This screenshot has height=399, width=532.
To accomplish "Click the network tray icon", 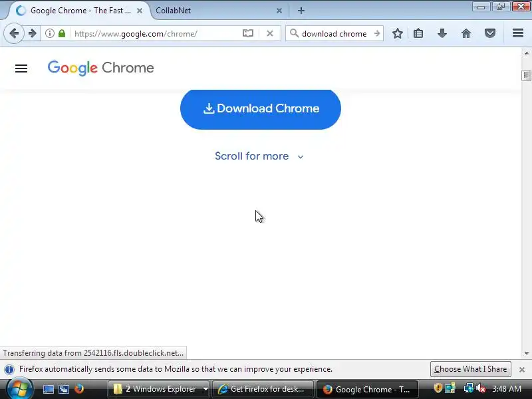I will [x=469, y=388].
